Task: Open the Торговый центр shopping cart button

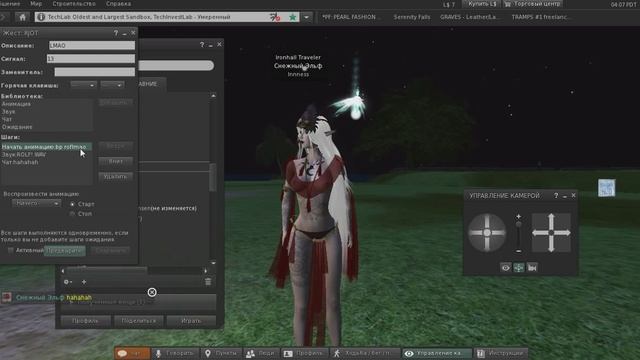Action: click(x=533, y=4)
